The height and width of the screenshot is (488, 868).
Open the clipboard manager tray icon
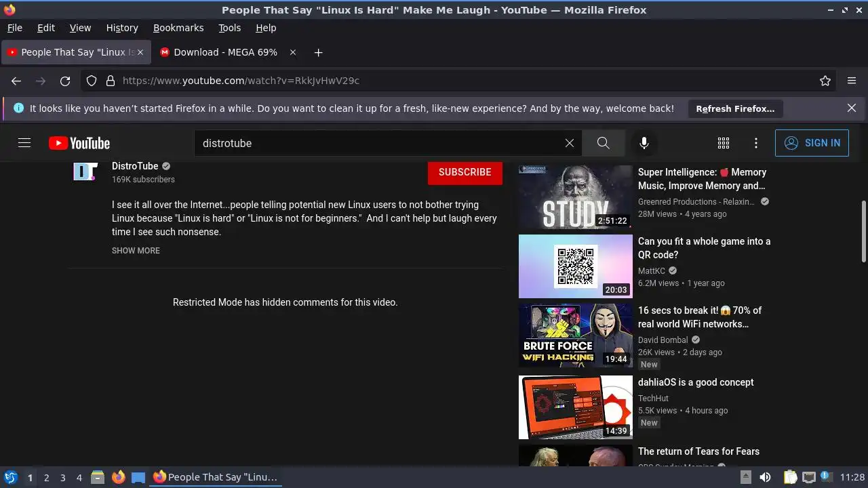tap(791, 477)
